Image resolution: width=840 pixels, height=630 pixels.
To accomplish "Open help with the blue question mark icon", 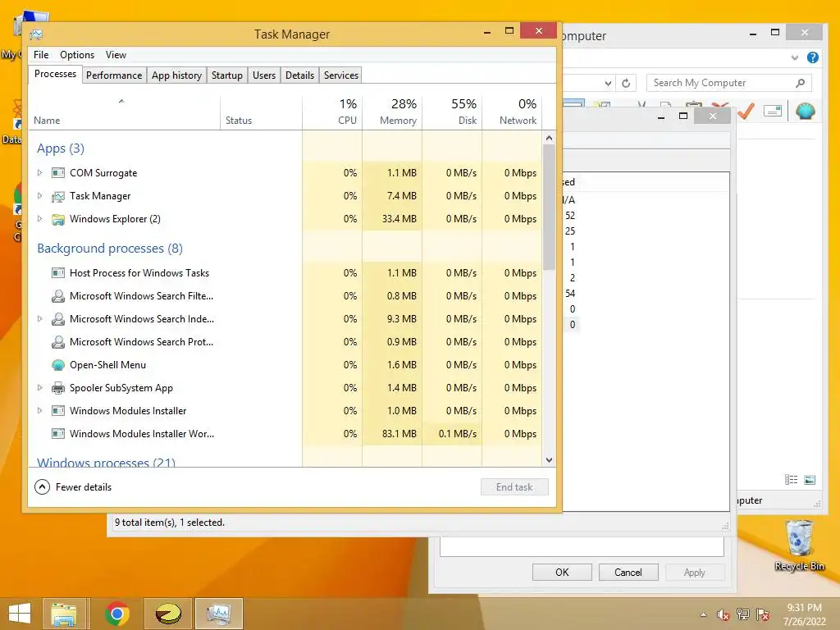I will pos(813,57).
